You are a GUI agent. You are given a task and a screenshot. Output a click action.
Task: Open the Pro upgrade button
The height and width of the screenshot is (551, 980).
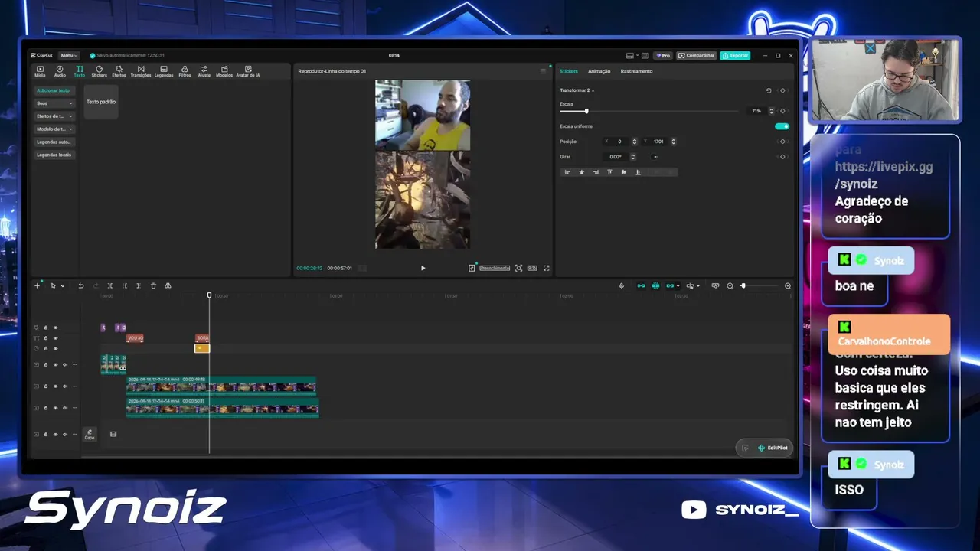coord(662,56)
